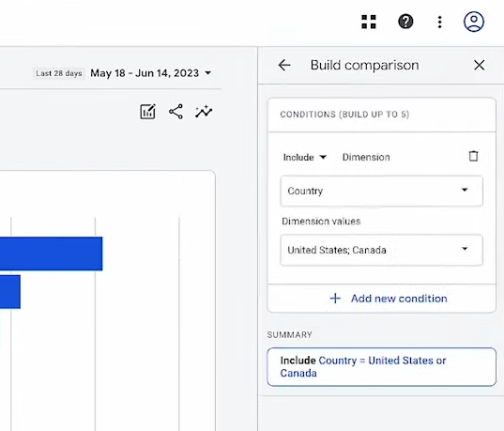The height and width of the screenshot is (431, 504).
Task: Open United States; Canada values dropdown
Action: (382, 250)
